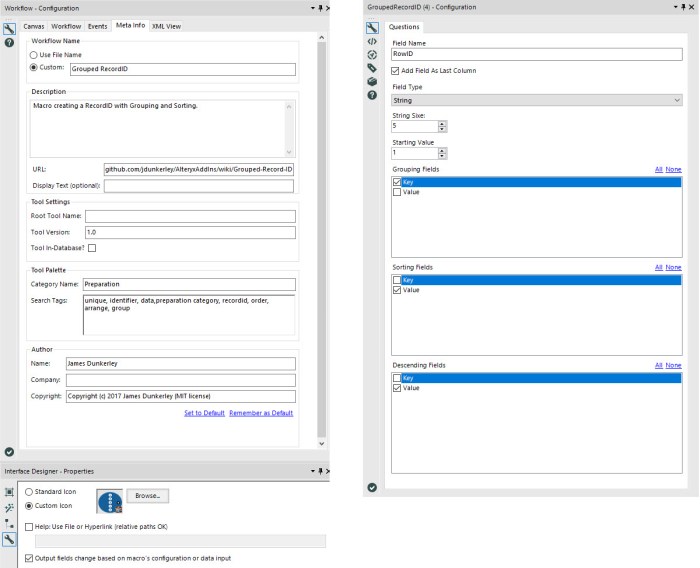Viewport: 700px width, 568px height.
Task: Click the XML code icon in GroupedRecordID sidebar
Action: [x=372, y=41]
